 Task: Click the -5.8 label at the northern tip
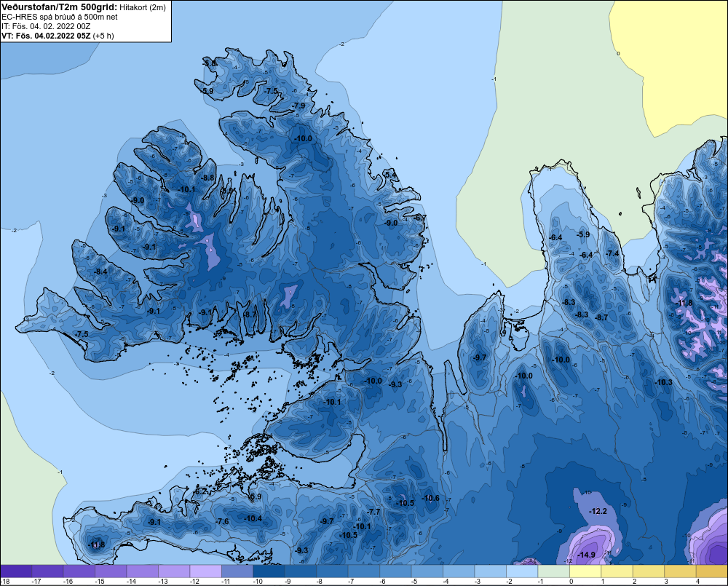point(210,63)
